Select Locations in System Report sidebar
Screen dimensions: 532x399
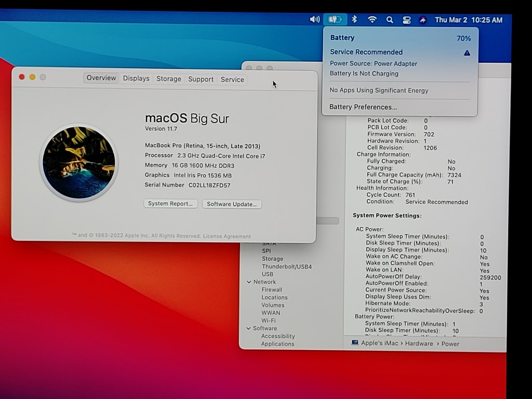(274, 298)
